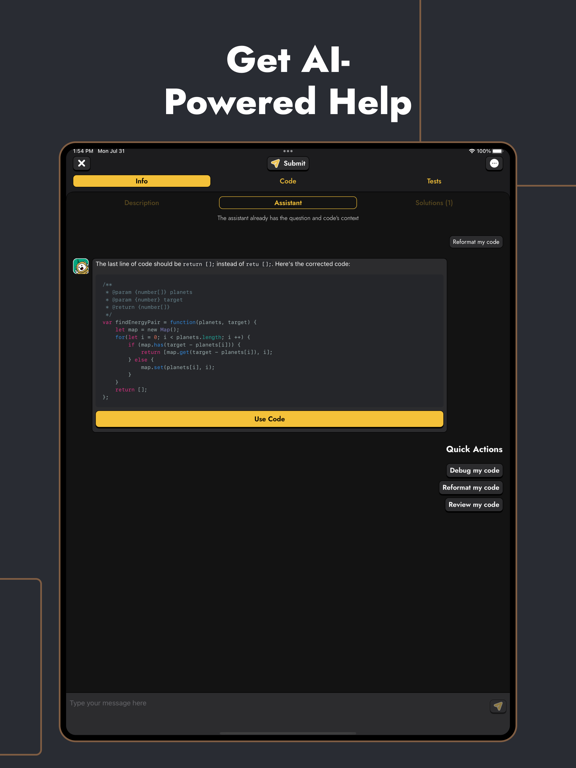Click the 'return [];' code line

click(x=131, y=390)
